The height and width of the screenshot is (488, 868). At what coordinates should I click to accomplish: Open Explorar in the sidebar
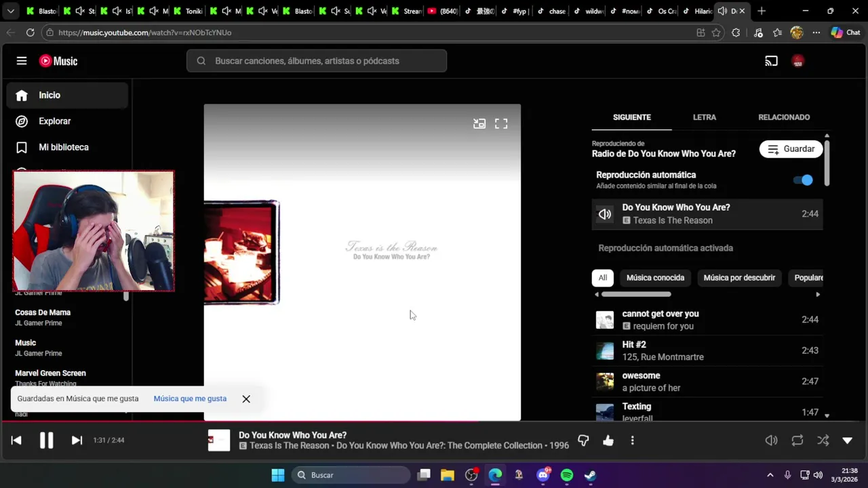pos(67,121)
